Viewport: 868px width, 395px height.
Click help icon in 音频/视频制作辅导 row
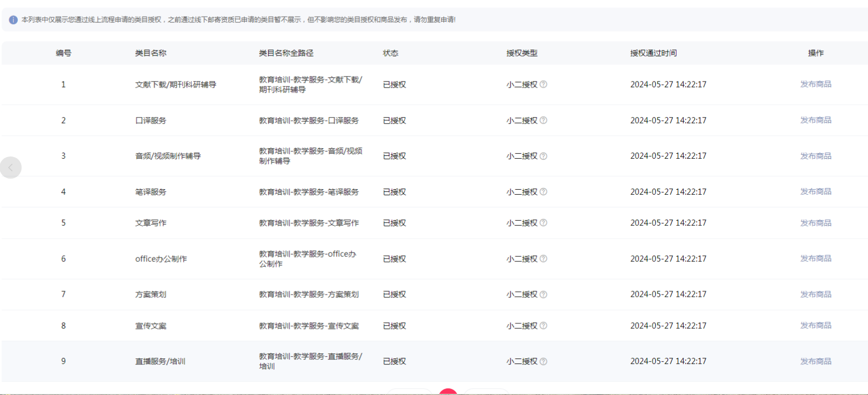(x=543, y=156)
